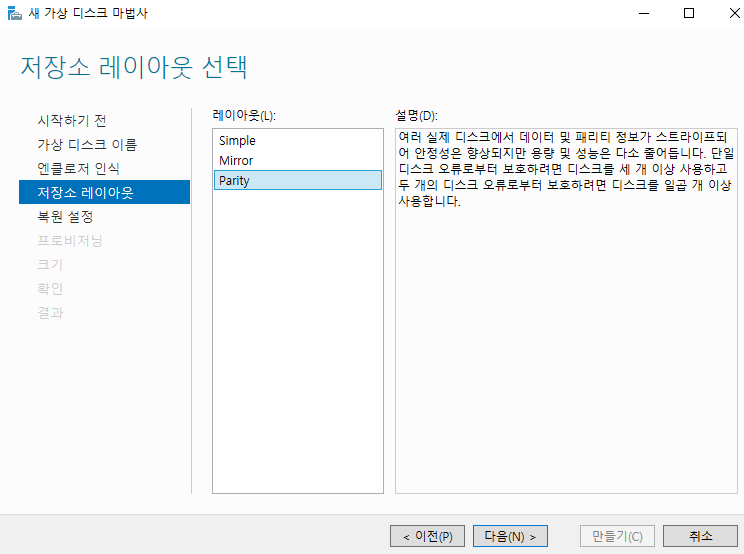Select the Mirror layout option
The image size is (744, 554).
pos(298,160)
